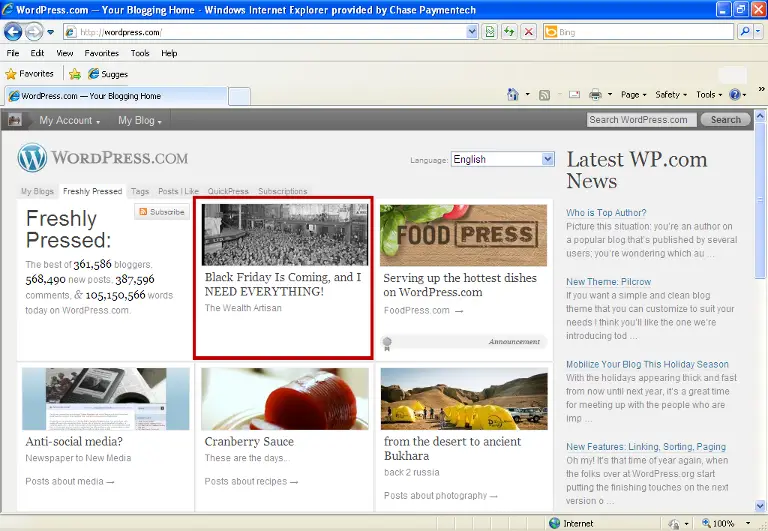Viewport: 768px width, 531px height.
Task: Open the Edit menu
Action: tap(37, 53)
